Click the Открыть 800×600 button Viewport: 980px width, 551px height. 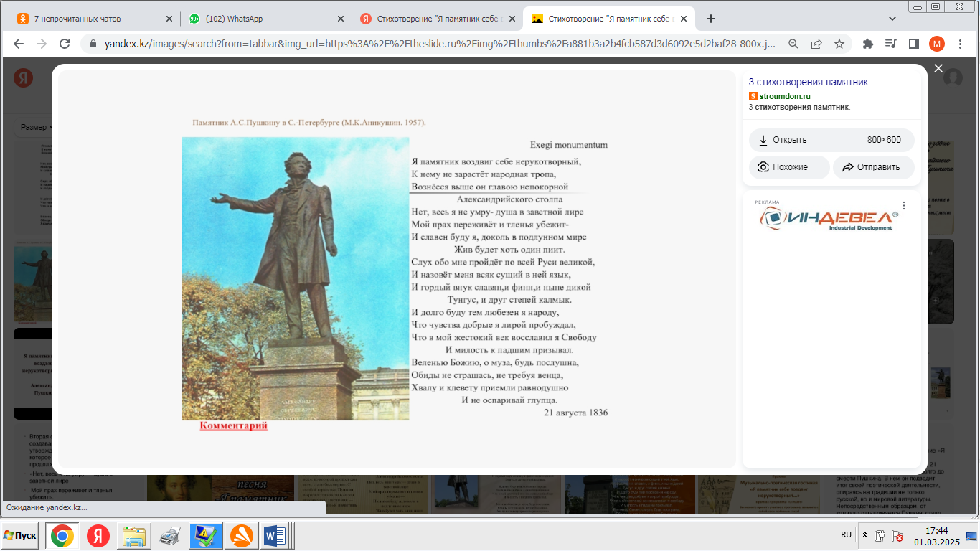[x=831, y=140]
